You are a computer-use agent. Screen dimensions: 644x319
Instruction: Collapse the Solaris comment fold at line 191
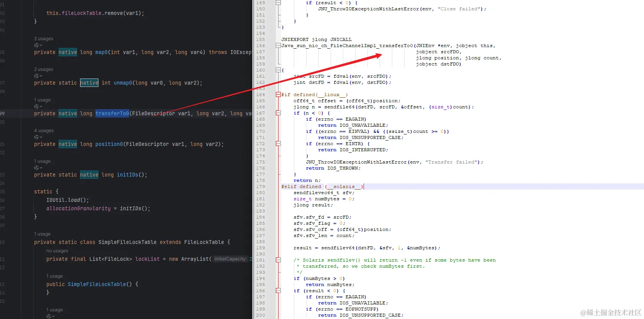tap(279, 260)
